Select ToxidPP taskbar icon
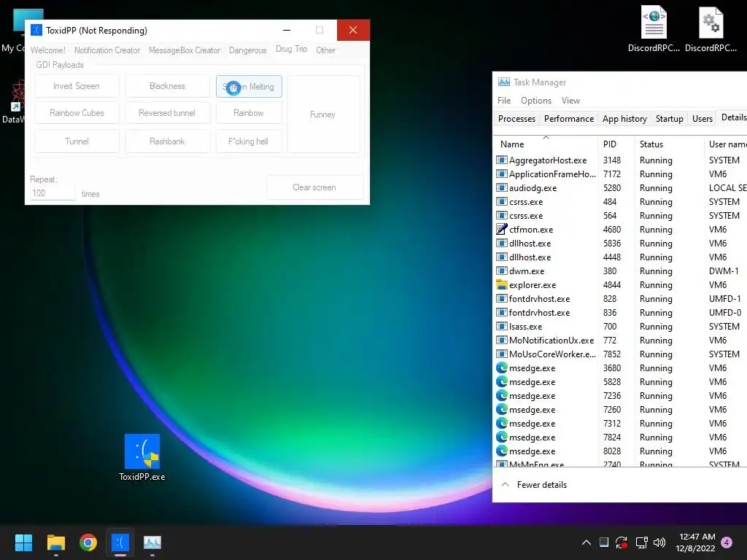The image size is (747, 560). [x=120, y=542]
